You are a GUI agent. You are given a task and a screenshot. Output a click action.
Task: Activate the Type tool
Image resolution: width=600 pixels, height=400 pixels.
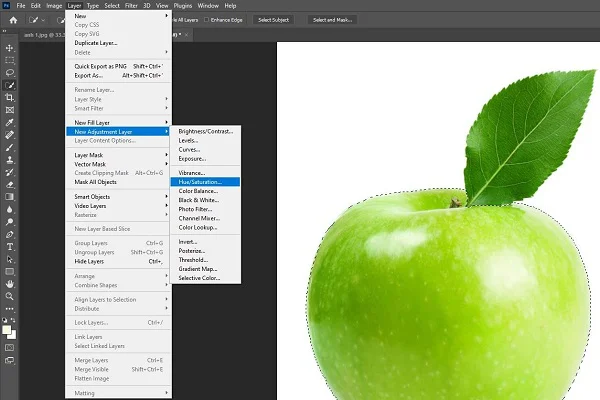10,246
